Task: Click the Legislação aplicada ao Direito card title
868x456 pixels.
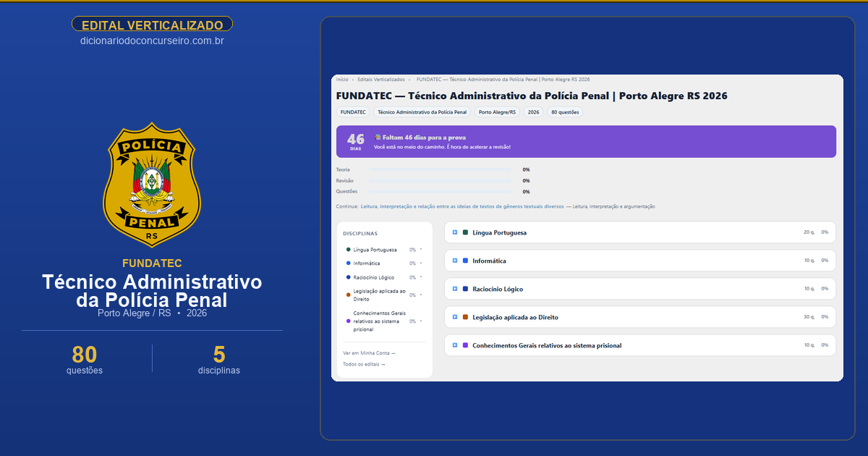Action: tap(515, 317)
